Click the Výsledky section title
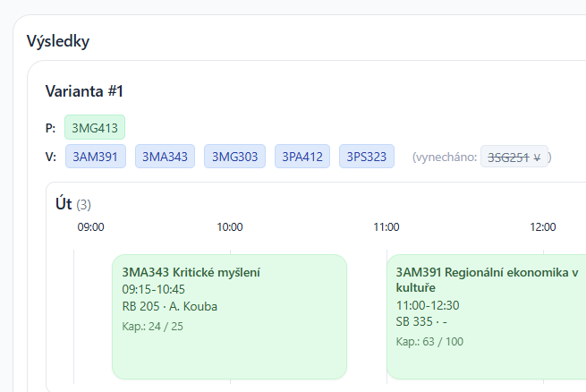Screen dimensions: 586x392 58,41
